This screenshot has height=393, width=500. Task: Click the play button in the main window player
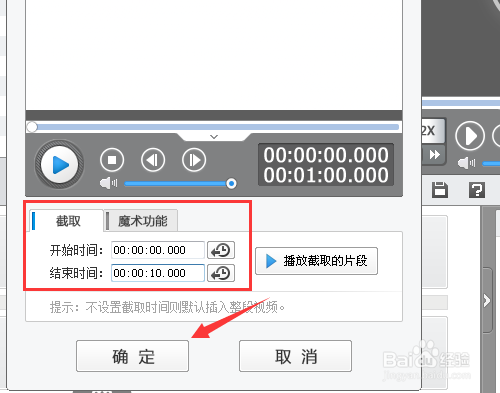point(470,136)
